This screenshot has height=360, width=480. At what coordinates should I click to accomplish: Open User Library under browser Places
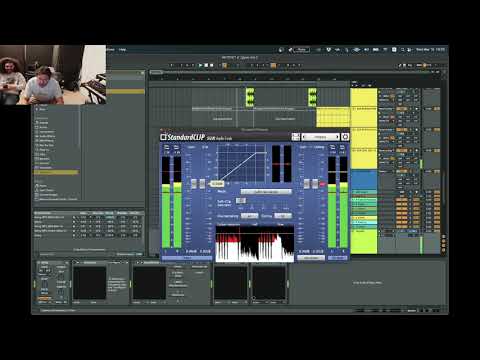[x=45, y=190]
